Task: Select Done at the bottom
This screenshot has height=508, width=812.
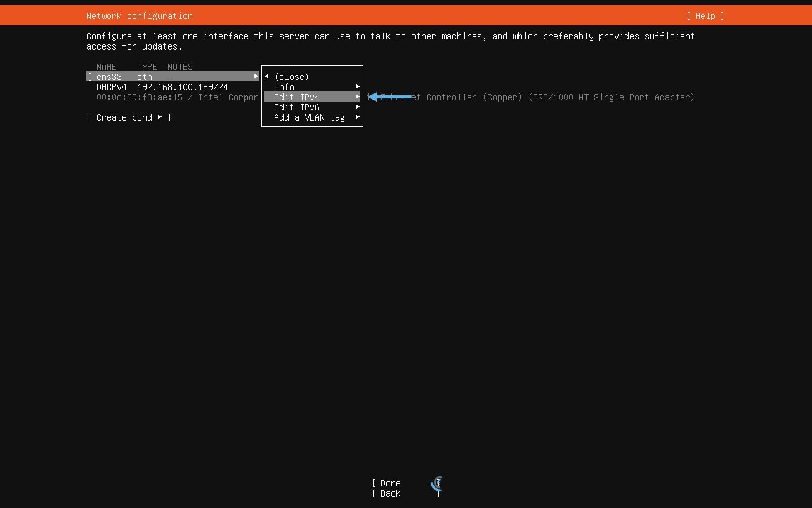Action: 390,483
